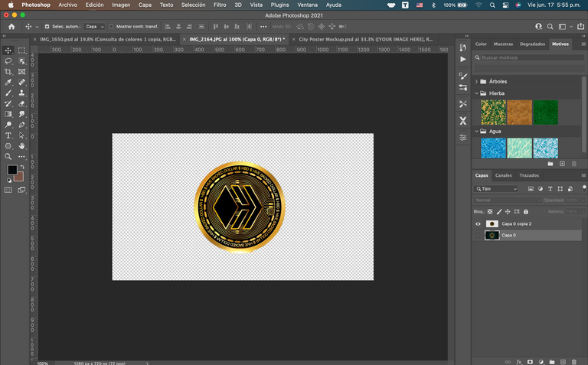Select the Clone Stamp tool
588x365 pixels.
(21, 93)
